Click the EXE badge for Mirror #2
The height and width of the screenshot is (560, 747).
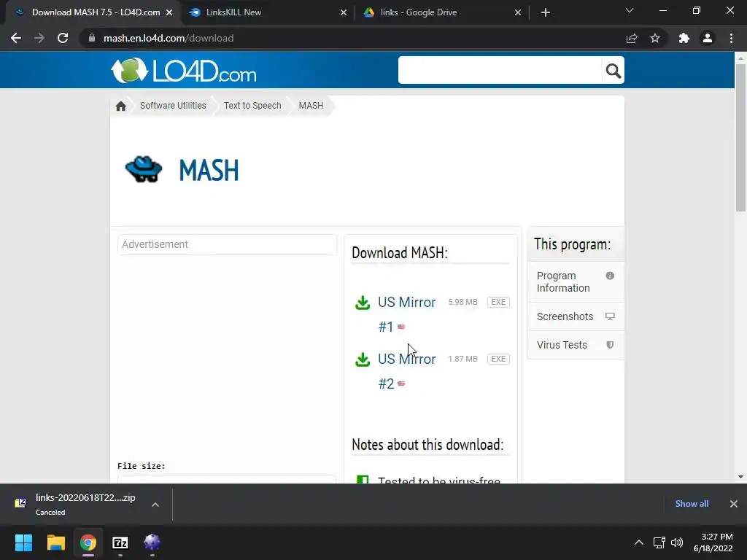pyautogui.click(x=498, y=359)
